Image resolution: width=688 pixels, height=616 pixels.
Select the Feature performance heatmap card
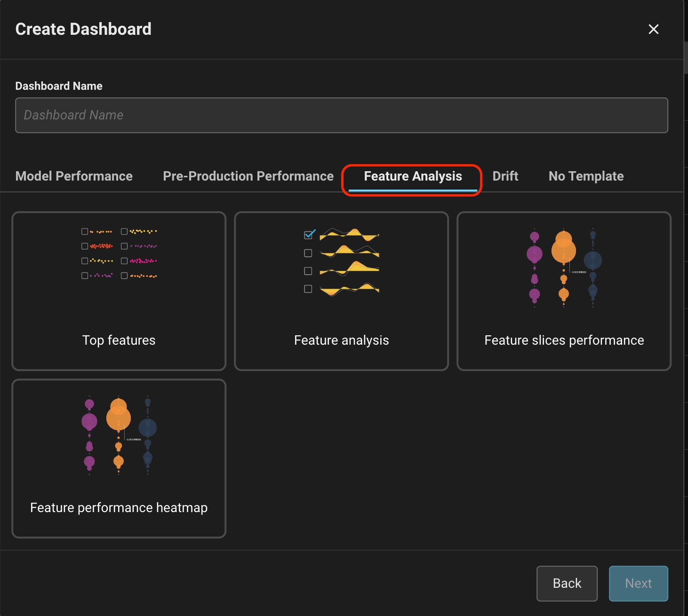(x=119, y=458)
